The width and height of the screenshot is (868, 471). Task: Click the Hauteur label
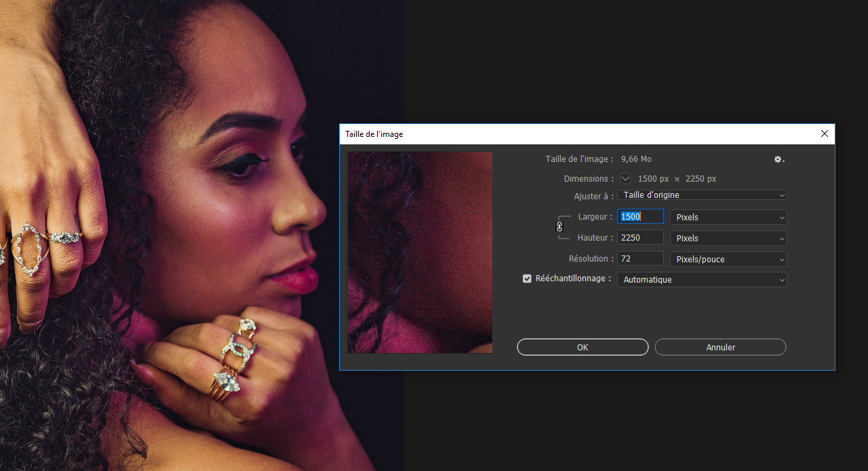(595, 238)
